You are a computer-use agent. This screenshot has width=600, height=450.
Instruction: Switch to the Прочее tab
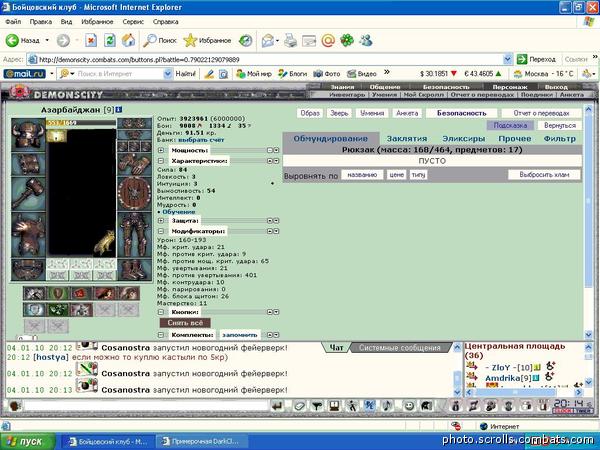[515, 139]
